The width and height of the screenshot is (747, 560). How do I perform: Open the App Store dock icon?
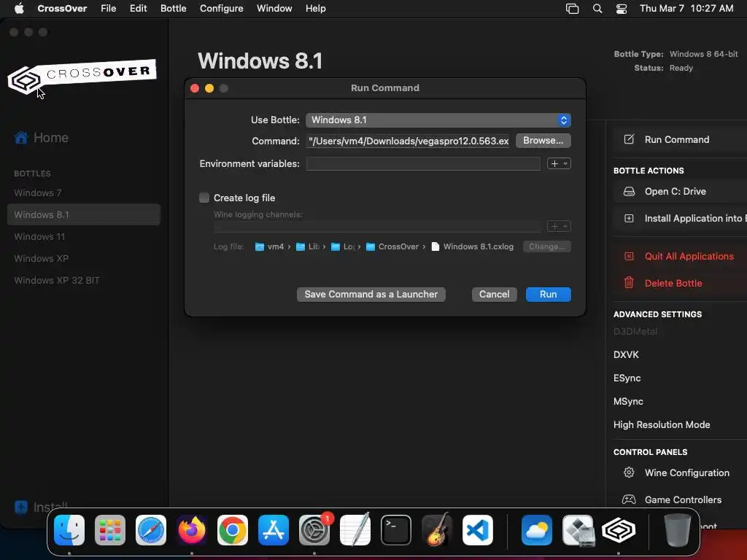point(274,530)
